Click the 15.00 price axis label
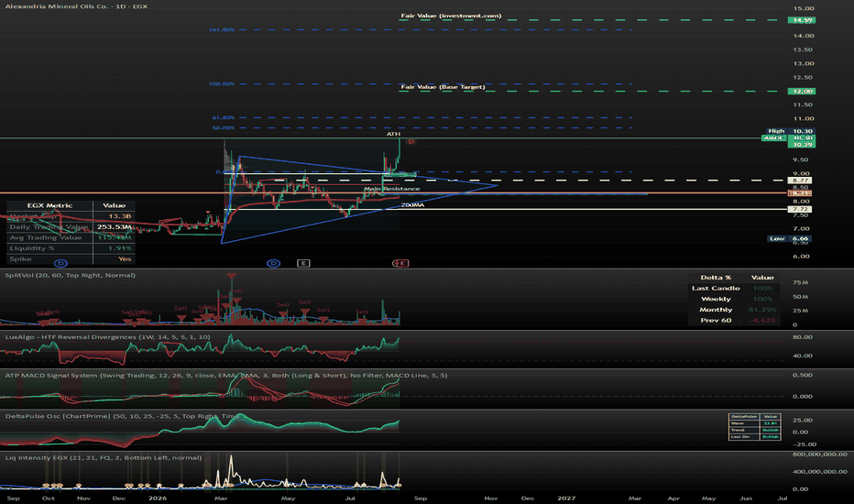Viewport: 854px width, 504px height. [804, 8]
